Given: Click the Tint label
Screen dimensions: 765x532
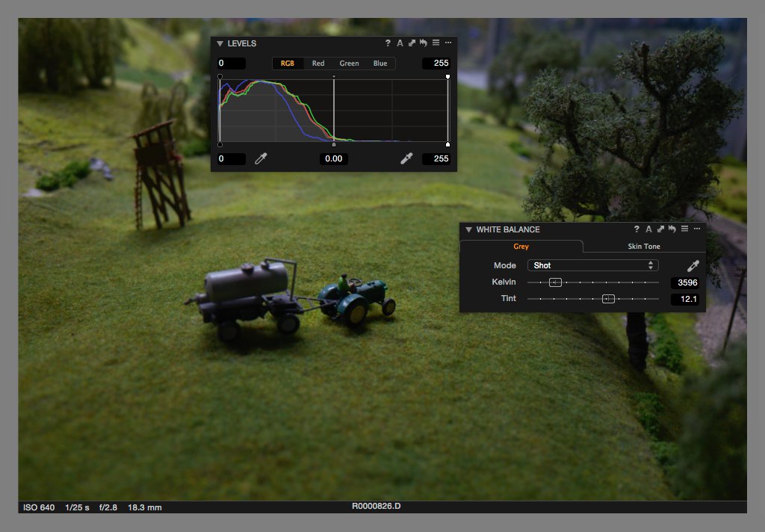Looking at the screenshot, I should click(508, 298).
